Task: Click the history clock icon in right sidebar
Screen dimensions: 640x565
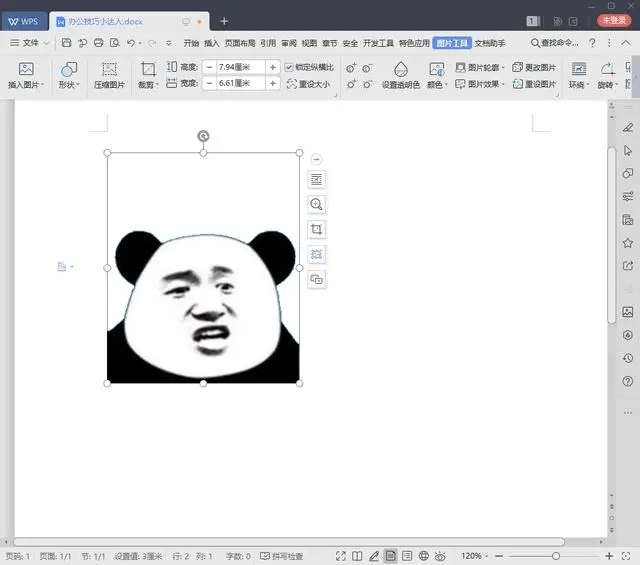Action: tap(628, 358)
